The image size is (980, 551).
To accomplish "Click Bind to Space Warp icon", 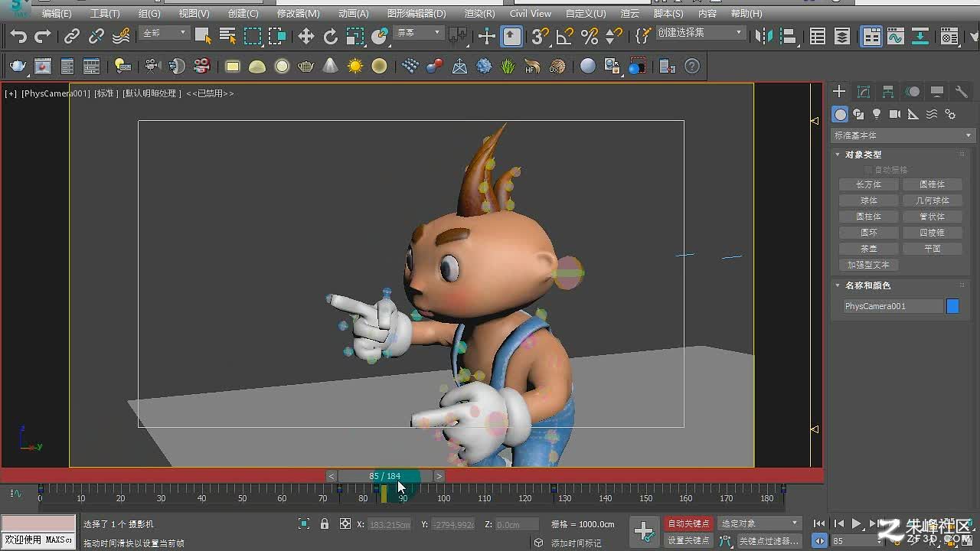I will click(x=121, y=36).
